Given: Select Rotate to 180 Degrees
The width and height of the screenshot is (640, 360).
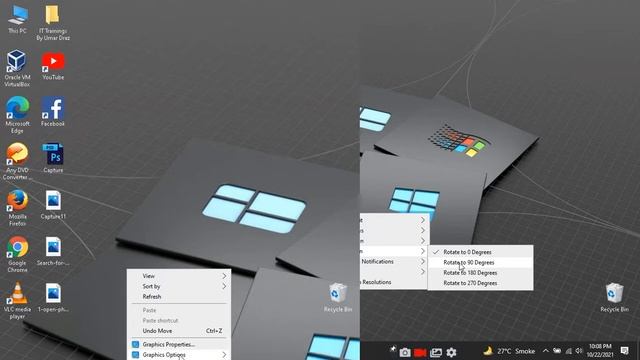Looking at the screenshot, I should click(x=480, y=273).
